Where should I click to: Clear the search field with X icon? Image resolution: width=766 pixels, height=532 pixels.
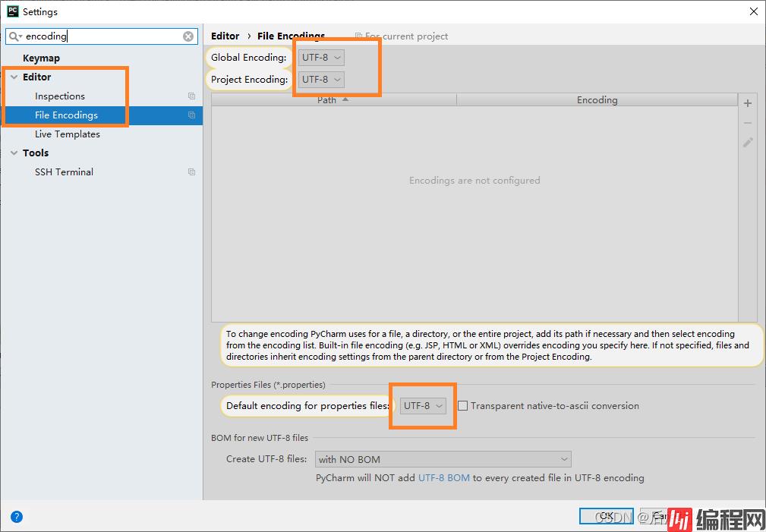click(x=188, y=36)
